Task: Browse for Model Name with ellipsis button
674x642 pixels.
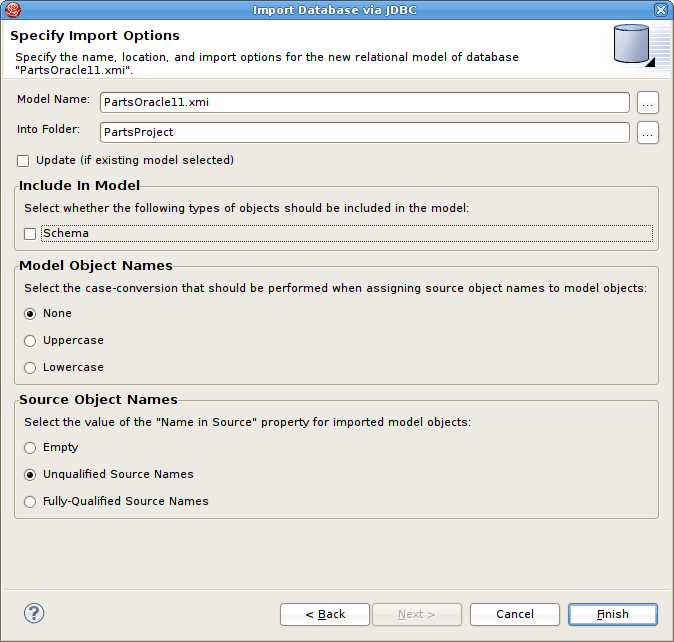Action: [647, 103]
